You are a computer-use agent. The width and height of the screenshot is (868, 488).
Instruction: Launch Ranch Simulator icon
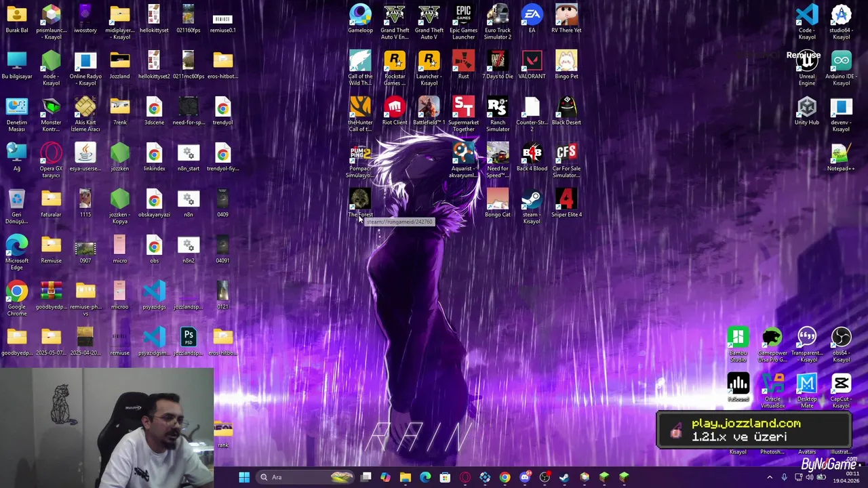(x=497, y=114)
